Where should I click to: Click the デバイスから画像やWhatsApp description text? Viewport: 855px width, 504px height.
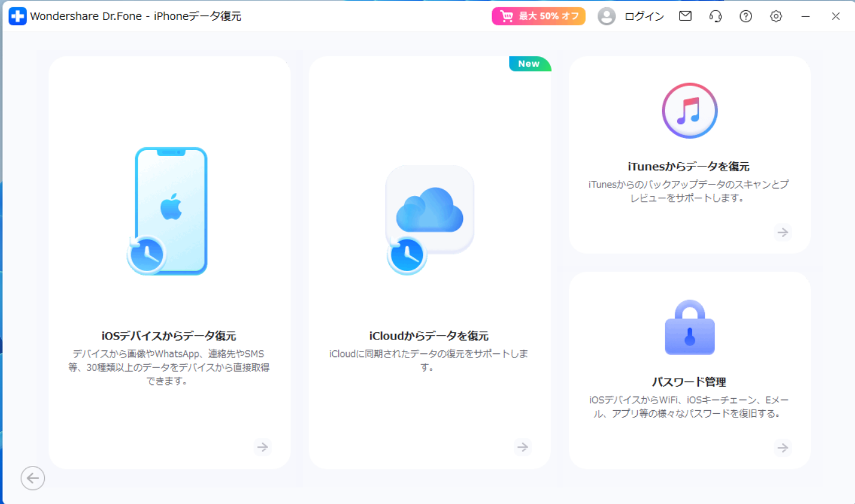tap(169, 367)
